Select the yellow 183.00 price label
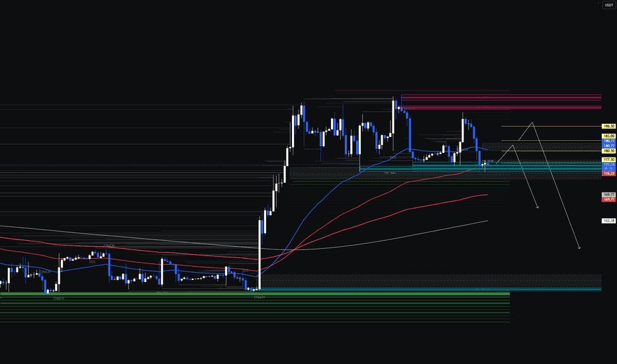The image size is (617, 364). [609, 136]
